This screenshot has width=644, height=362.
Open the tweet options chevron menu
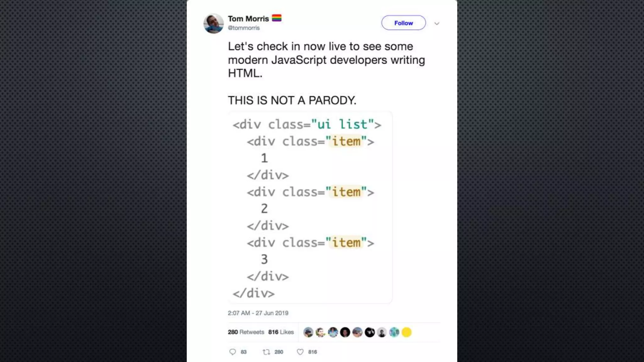point(437,24)
